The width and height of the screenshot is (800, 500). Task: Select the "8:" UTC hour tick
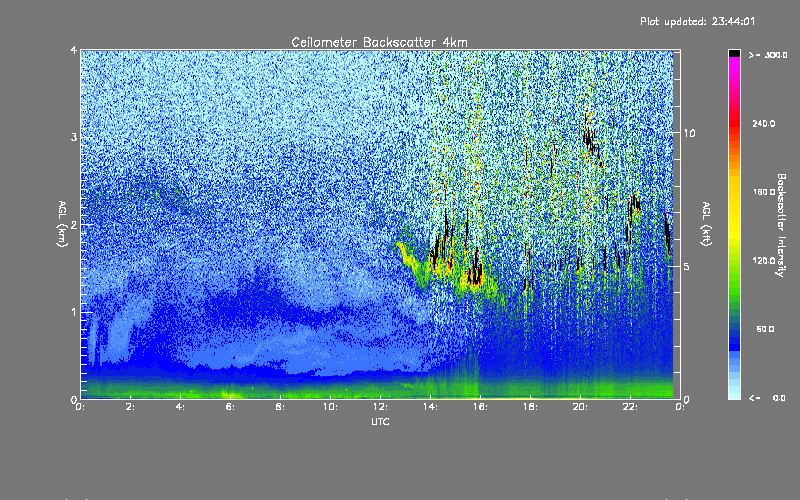coord(281,407)
